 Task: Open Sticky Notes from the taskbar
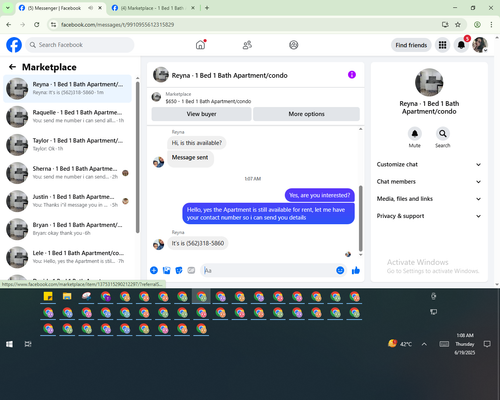(48, 296)
